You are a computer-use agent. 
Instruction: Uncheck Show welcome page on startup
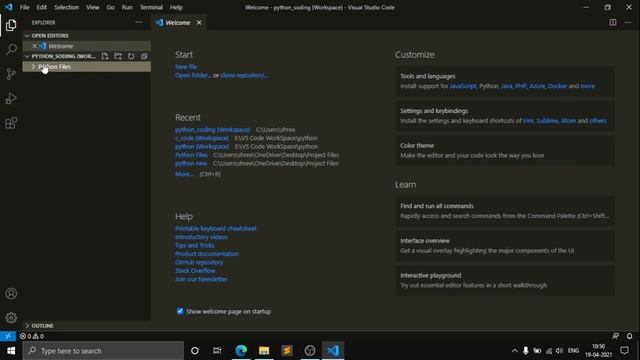click(x=180, y=311)
